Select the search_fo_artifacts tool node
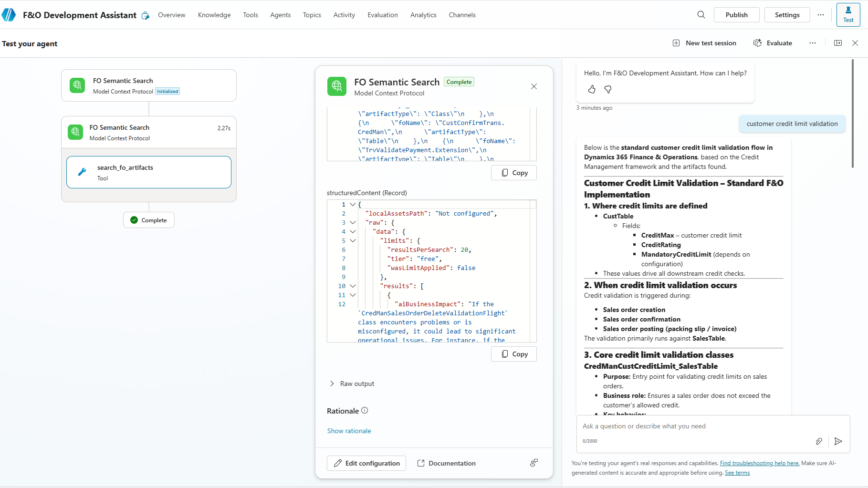The width and height of the screenshot is (868, 488). pos(149,172)
